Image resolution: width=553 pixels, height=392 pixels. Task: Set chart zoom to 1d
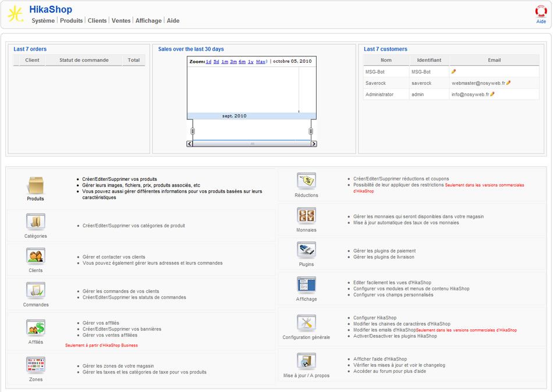tap(208, 61)
